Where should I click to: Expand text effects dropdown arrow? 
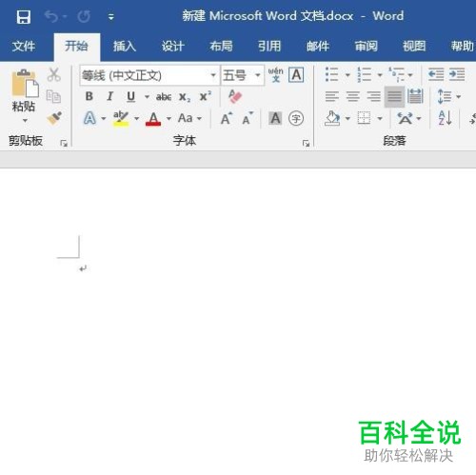click(104, 119)
